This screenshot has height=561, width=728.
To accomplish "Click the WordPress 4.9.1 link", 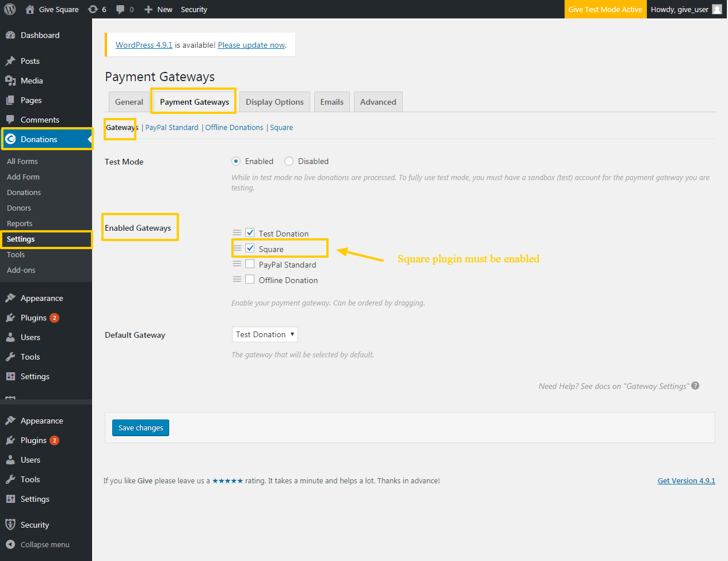I will 144,45.
